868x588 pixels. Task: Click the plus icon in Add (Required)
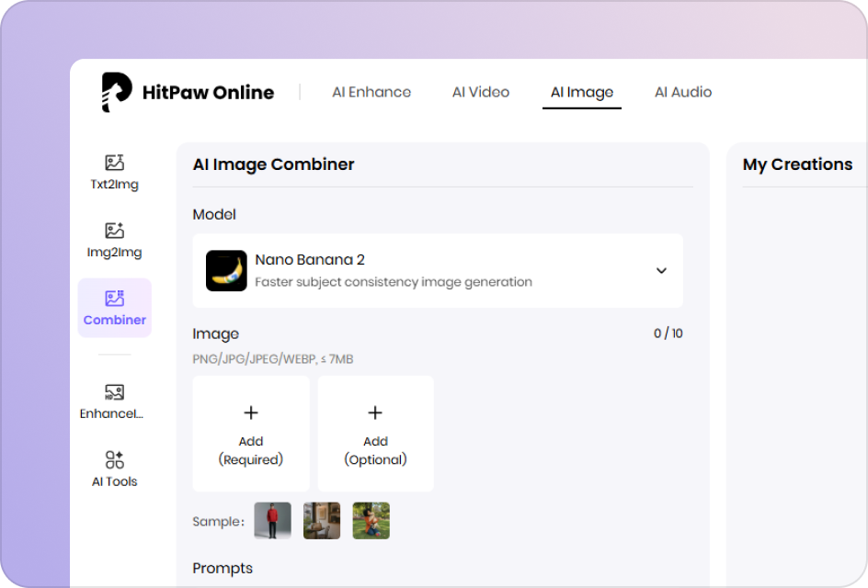[x=251, y=413]
